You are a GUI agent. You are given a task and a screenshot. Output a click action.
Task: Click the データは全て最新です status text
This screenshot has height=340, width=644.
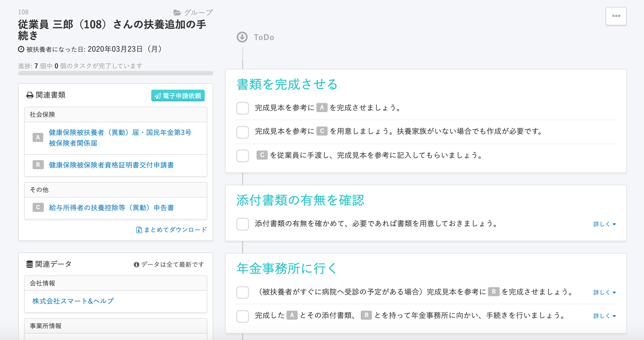coord(173,264)
